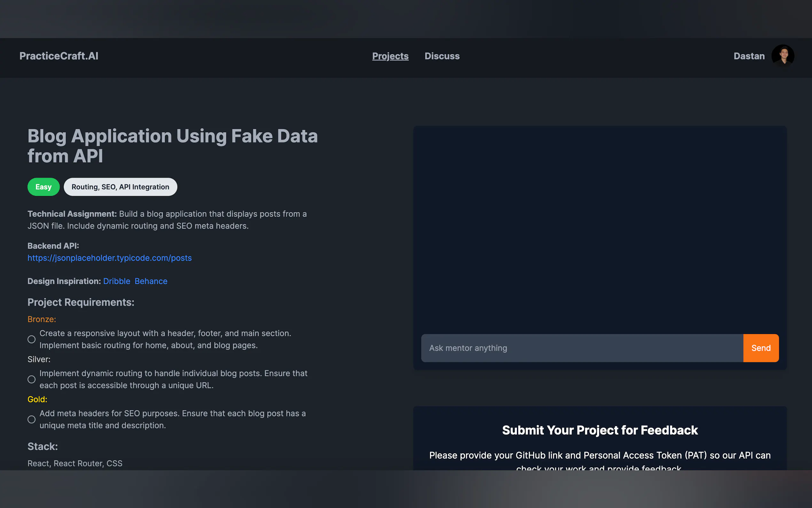
Task: Open the user profile avatar
Action: click(x=783, y=56)
